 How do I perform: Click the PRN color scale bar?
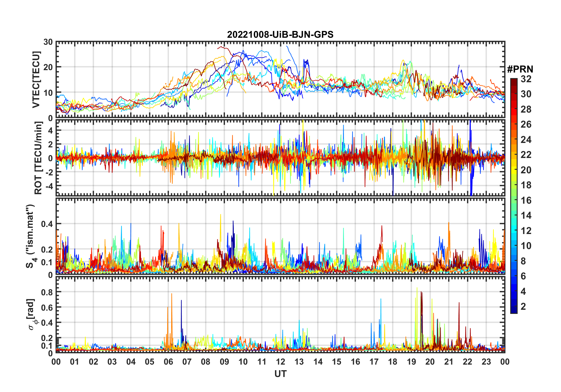click(x=514, y=196)
